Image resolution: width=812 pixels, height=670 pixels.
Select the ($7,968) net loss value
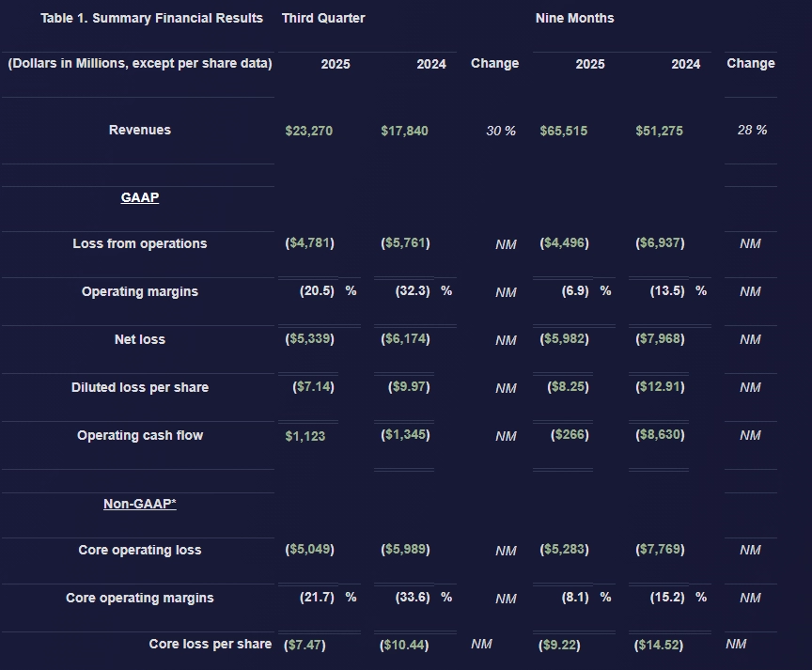(660, 339)
